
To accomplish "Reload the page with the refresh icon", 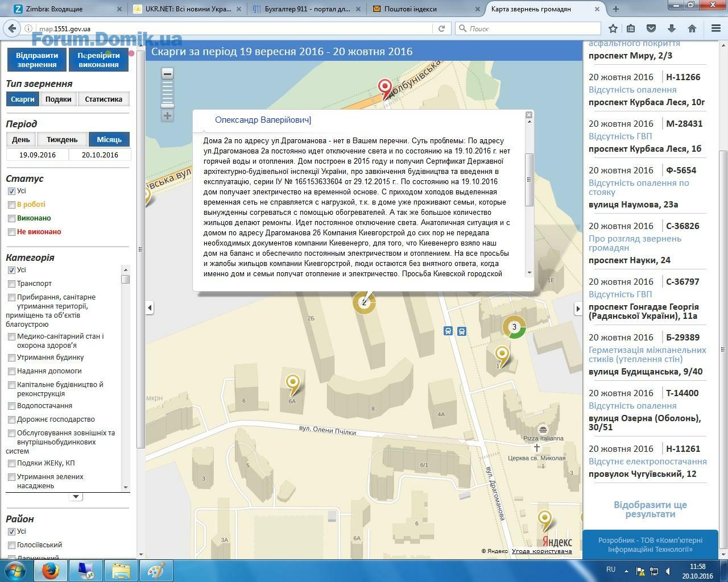I will (x=441, y=28).
